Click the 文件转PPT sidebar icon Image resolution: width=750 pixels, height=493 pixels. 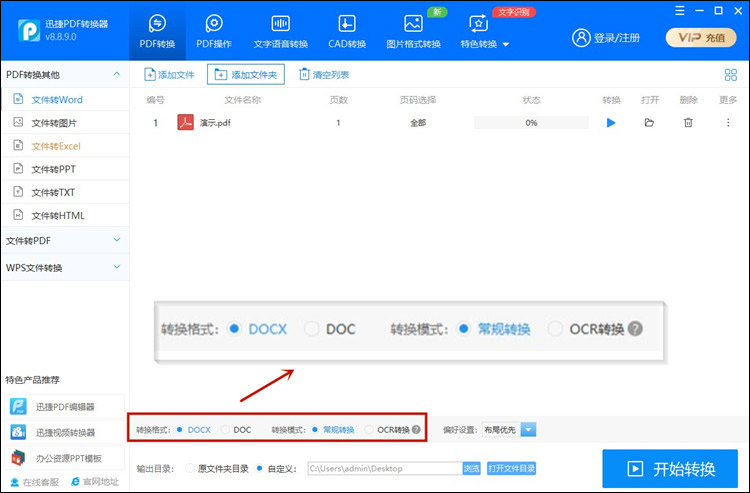[18, 169]
